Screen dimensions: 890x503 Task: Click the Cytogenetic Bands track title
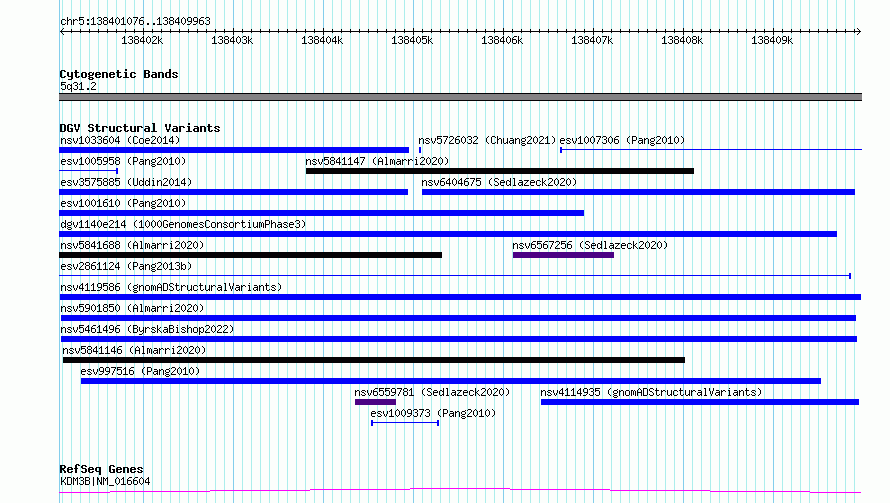[119, 74]
